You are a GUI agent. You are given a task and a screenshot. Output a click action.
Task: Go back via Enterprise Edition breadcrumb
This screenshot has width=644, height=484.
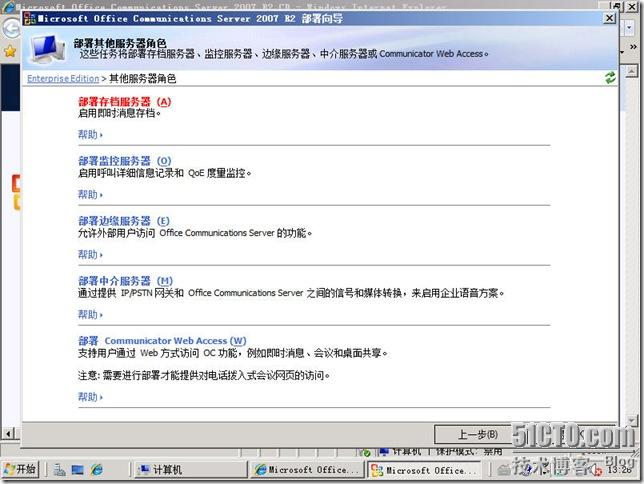(x=63, y=78)
